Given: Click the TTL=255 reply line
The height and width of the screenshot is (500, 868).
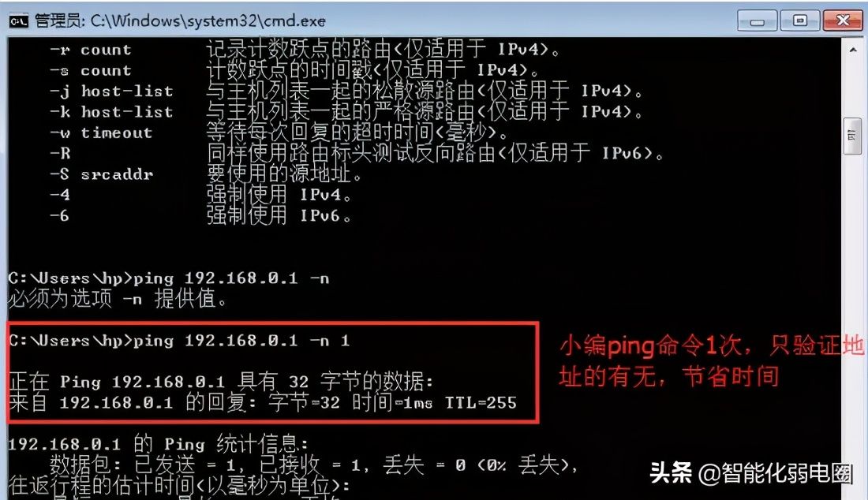Looking at the screenshot, I should 263,403.
